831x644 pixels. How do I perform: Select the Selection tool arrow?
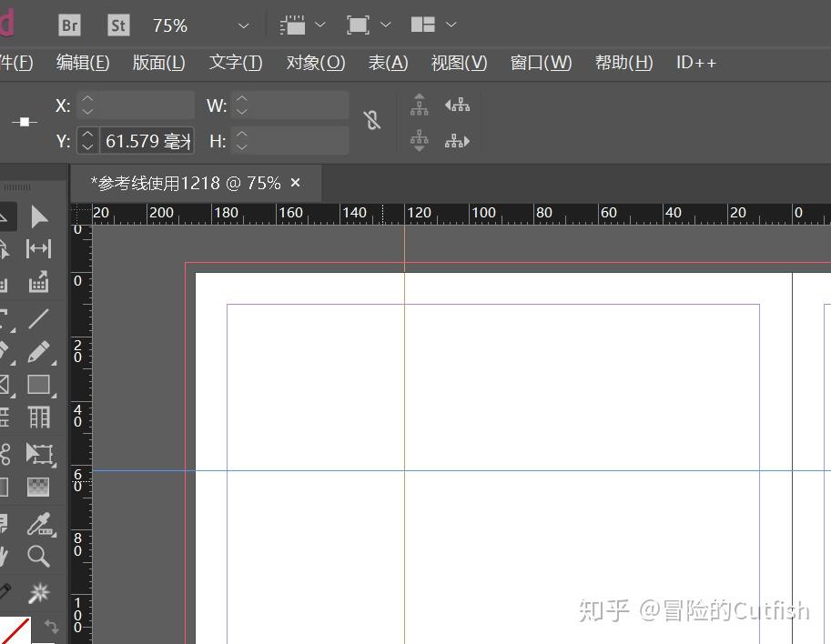click(x=40, y=216)
